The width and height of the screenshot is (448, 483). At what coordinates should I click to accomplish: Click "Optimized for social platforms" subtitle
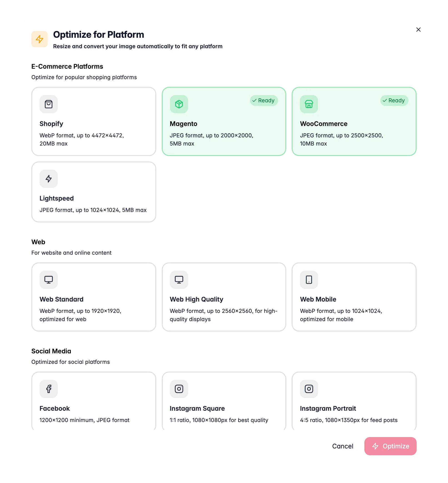pos(71,362)
